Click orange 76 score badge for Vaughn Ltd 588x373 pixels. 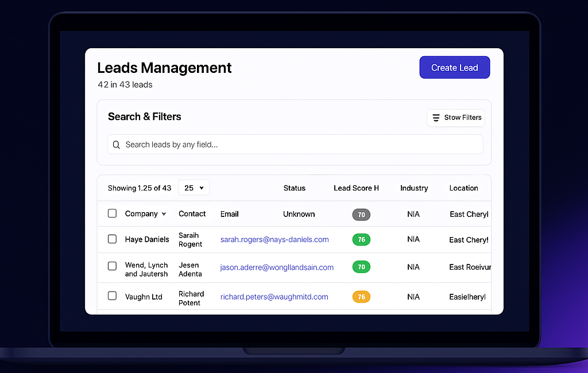tap(361, 297)
